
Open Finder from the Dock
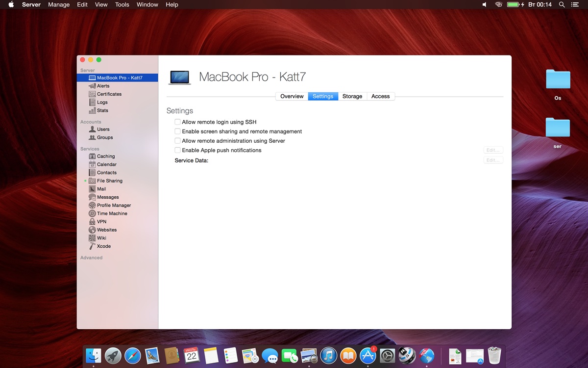coord(93,356)
